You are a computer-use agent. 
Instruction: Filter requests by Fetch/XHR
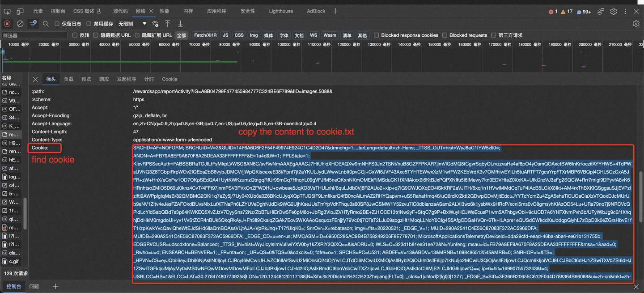[x=205, y=35]
